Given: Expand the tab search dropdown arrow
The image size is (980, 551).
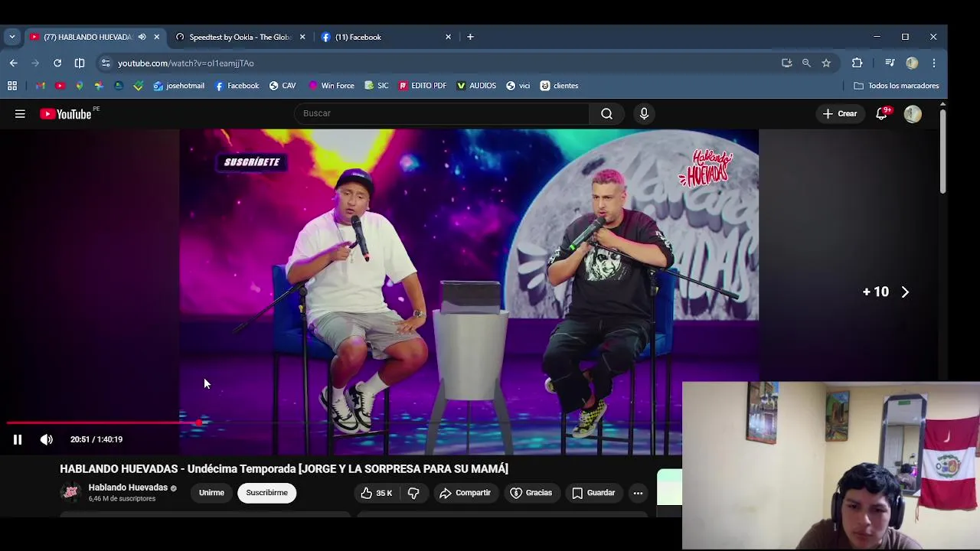Looking at the screenshot, I should click(11, 37).
